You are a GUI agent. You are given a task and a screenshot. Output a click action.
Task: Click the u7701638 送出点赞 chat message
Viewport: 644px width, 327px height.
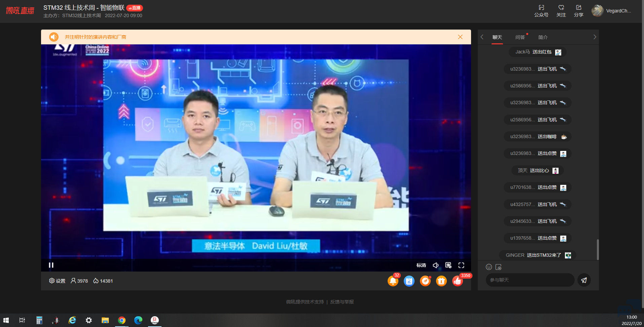point(538,188)
